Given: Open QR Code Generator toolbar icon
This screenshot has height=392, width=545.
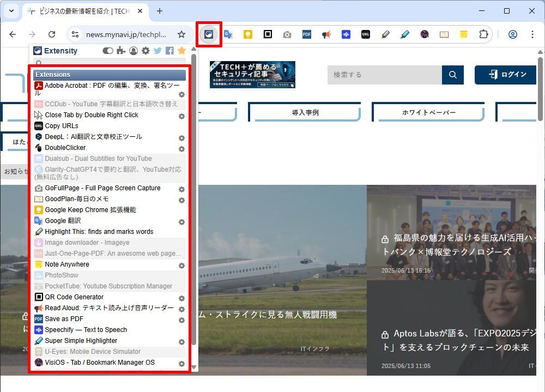Looking at the screenshot, I should click(x=268, y=34).
